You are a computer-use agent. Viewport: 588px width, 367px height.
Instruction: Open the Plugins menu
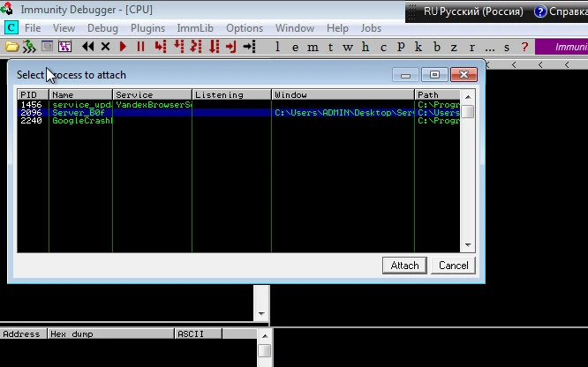click(147, 28)
